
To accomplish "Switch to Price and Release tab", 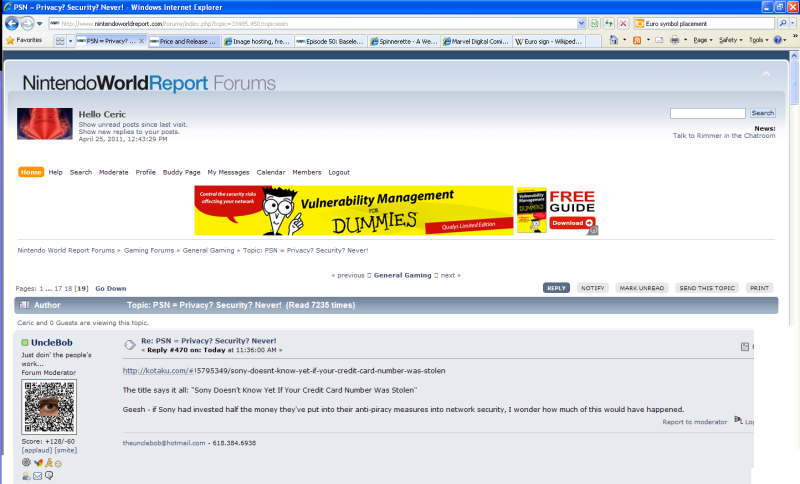I will point(184,41).
